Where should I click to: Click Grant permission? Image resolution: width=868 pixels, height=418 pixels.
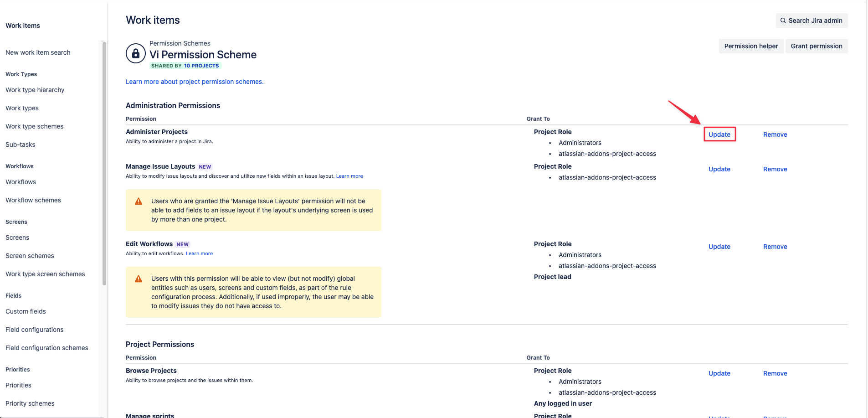816,46
